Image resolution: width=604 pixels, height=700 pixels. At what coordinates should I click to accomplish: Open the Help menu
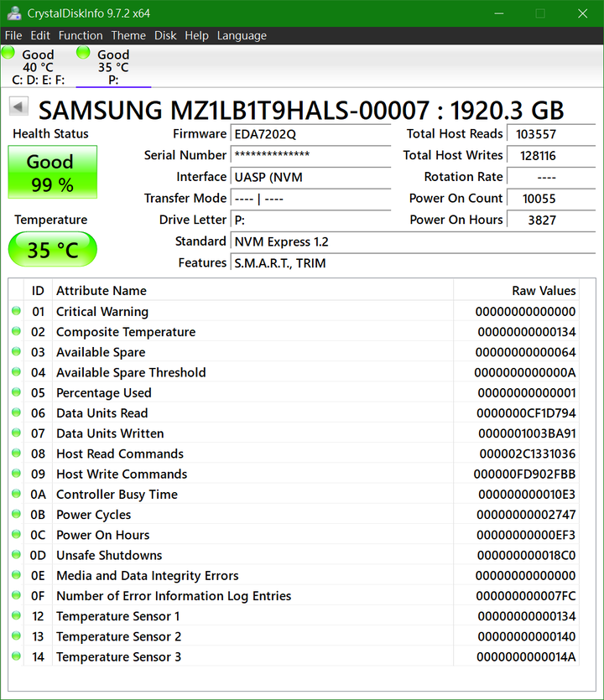[x=196, y=35]
